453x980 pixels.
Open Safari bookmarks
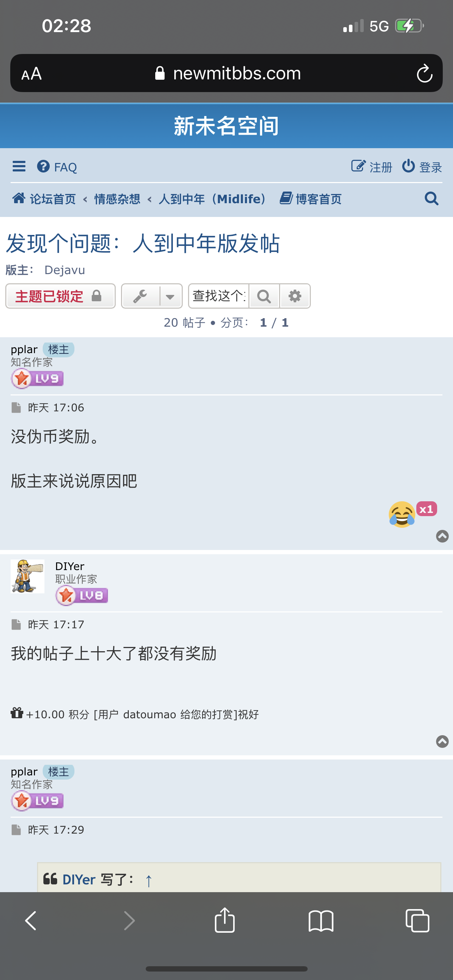[x=321, y=921]
